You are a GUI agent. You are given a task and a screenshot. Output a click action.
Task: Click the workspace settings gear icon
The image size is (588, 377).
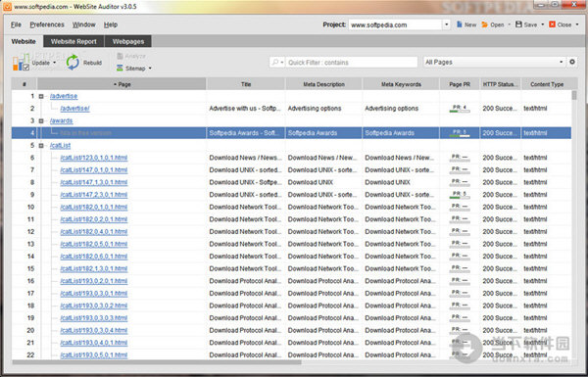point(572,62)
